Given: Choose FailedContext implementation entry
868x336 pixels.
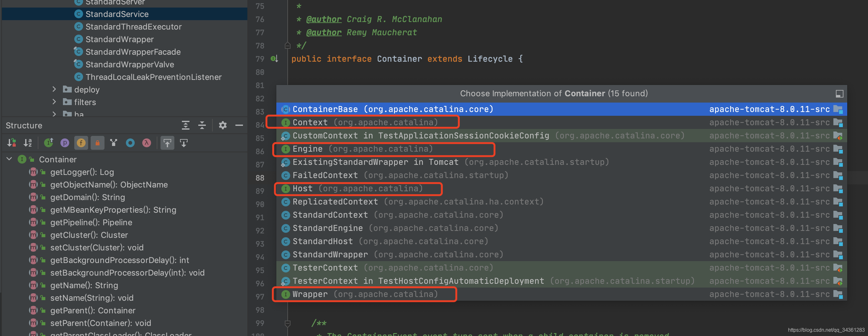Looking at the screenshot, I should 561,175.
